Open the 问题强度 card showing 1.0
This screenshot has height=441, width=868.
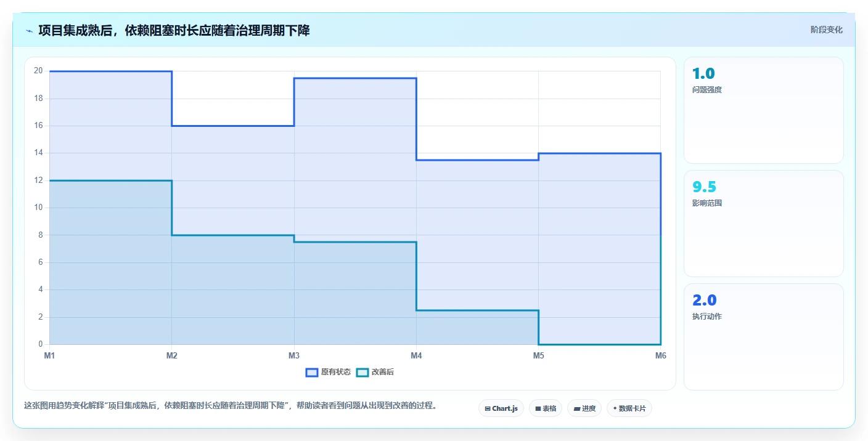coord(763,110)
